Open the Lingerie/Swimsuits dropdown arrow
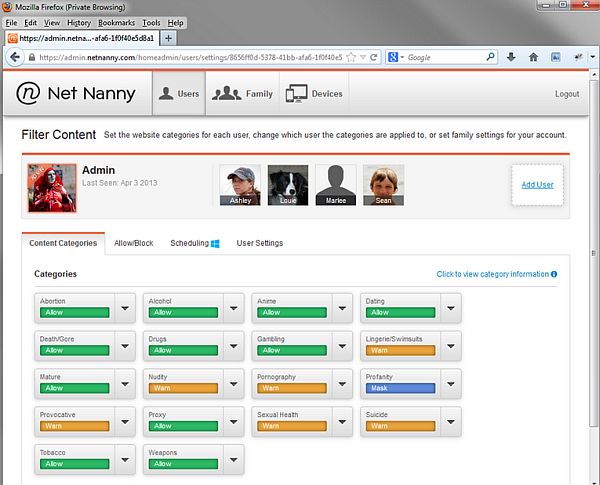 coord(451,346)
